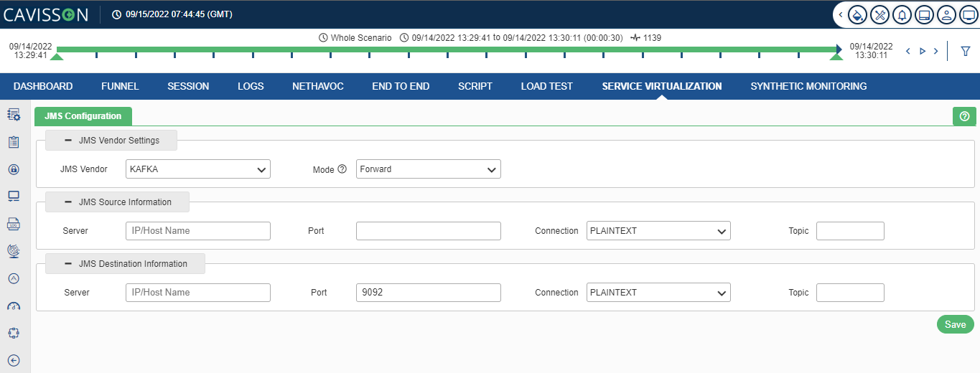This screenshot has height=373, width=980.
Task: Open the list settings sidebar icon
Action: (14, 115)
